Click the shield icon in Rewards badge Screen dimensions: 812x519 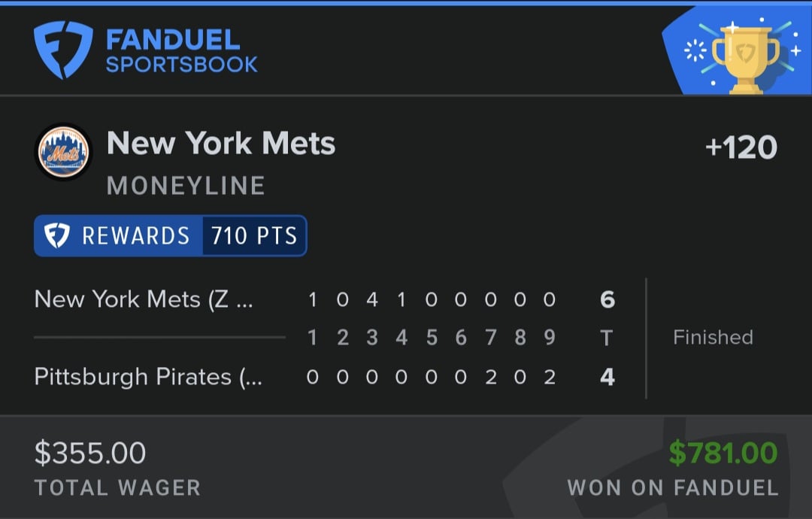(x=56, y=235)
